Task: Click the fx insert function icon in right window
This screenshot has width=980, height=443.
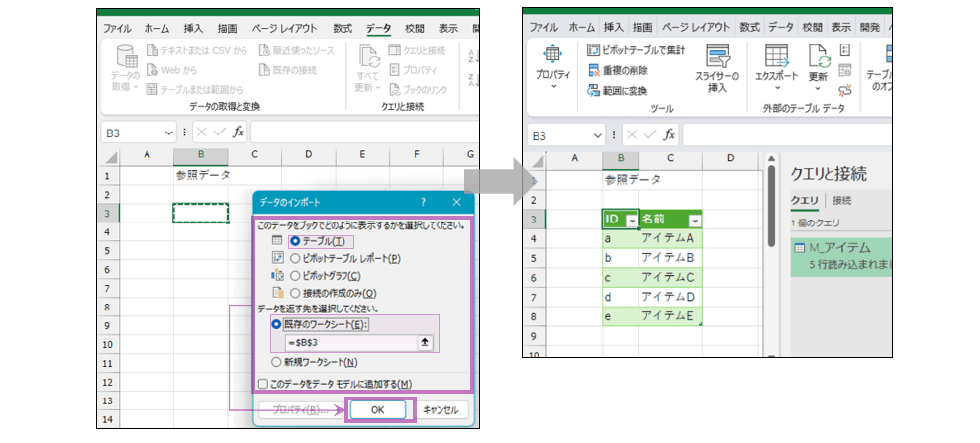Action: pyautogui.click(x=669, y=135)
